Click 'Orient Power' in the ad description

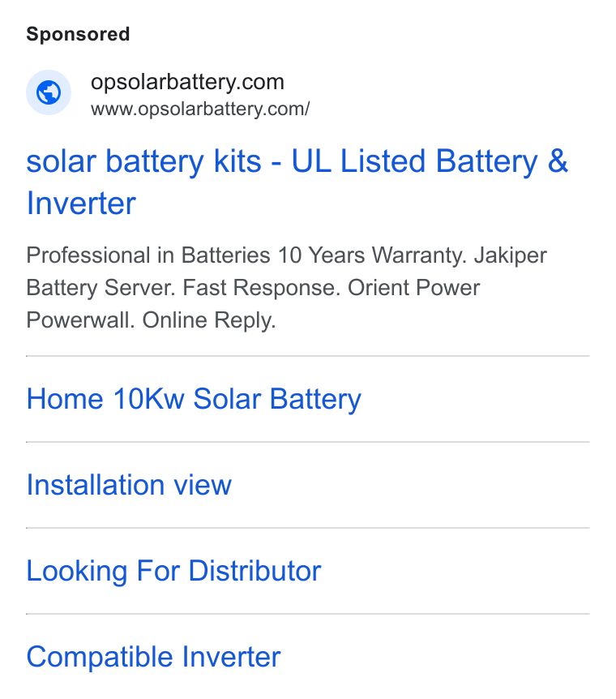point(413,288)
